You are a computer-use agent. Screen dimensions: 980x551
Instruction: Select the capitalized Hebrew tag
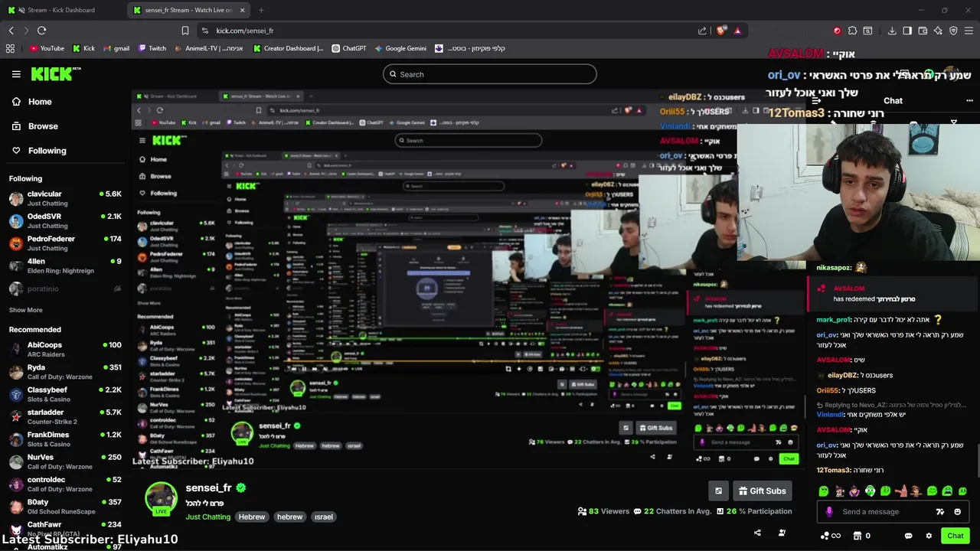point(251,517)
